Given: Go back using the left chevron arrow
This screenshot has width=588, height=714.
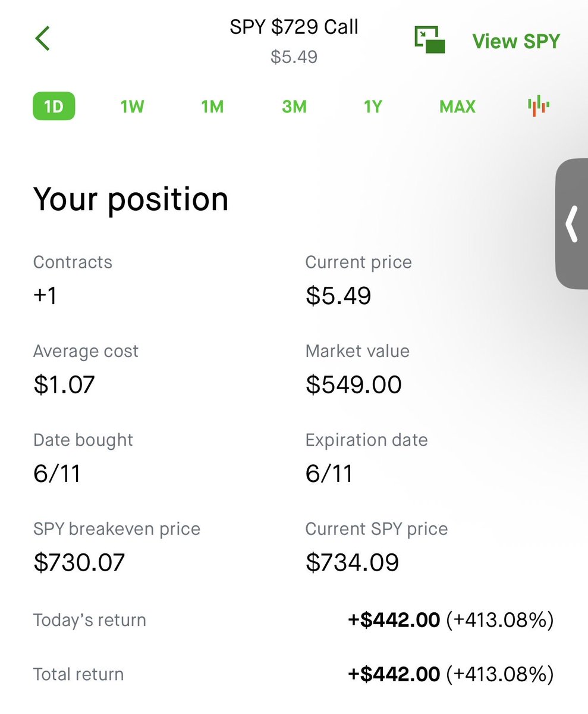Looking at the screenshot, I should point(42,39).
